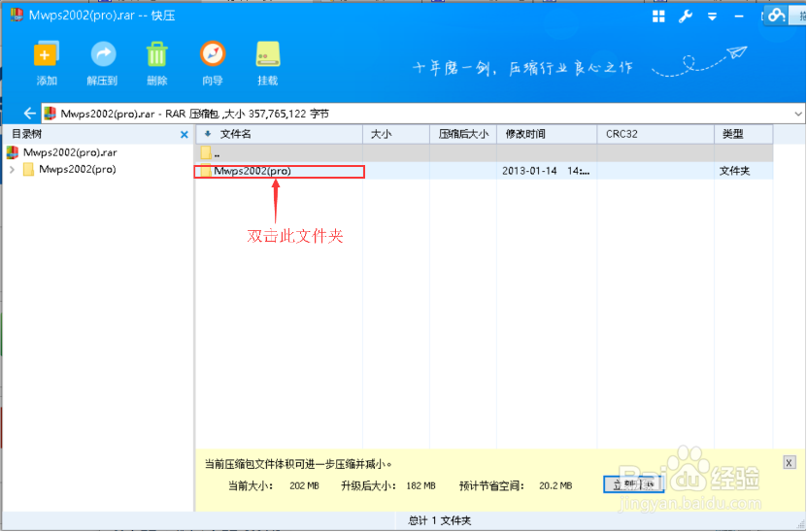Open the wrench settings icon

[x=685, y=17]
